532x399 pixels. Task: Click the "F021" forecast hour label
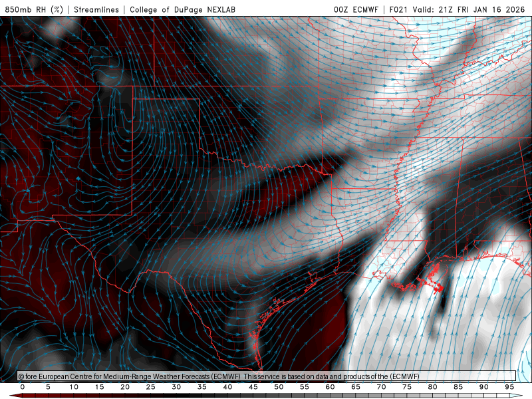[398, 9]
